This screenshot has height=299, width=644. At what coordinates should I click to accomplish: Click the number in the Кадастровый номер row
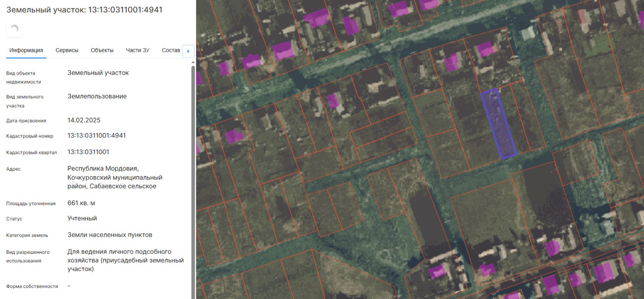(97, 135)
